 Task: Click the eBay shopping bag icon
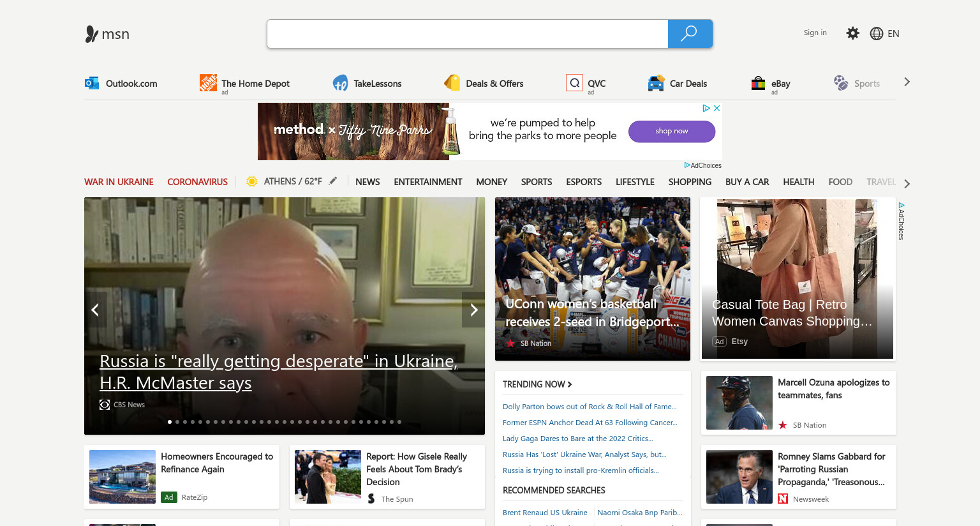(x=758, y=83)
